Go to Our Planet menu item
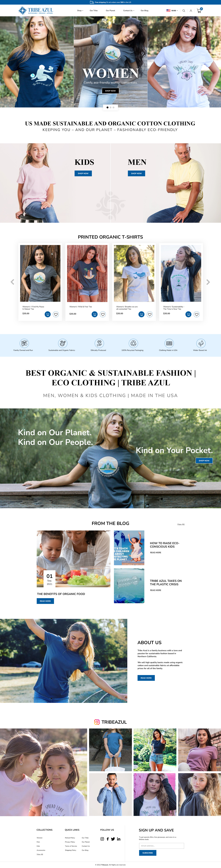The width and height of the screenshot is (221, 868). pos(110,10)
